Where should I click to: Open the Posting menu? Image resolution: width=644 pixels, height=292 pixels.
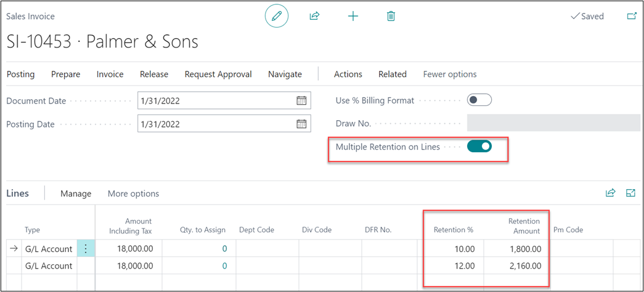(20, 74)
